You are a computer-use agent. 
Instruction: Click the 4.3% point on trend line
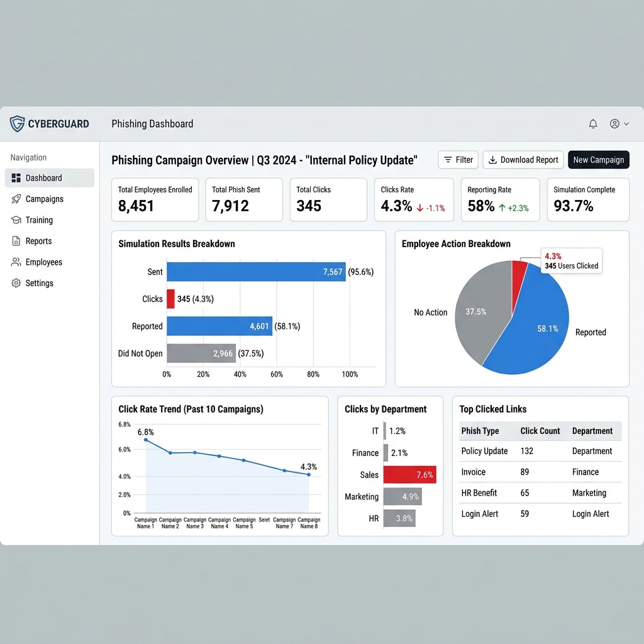click(309, 474)
